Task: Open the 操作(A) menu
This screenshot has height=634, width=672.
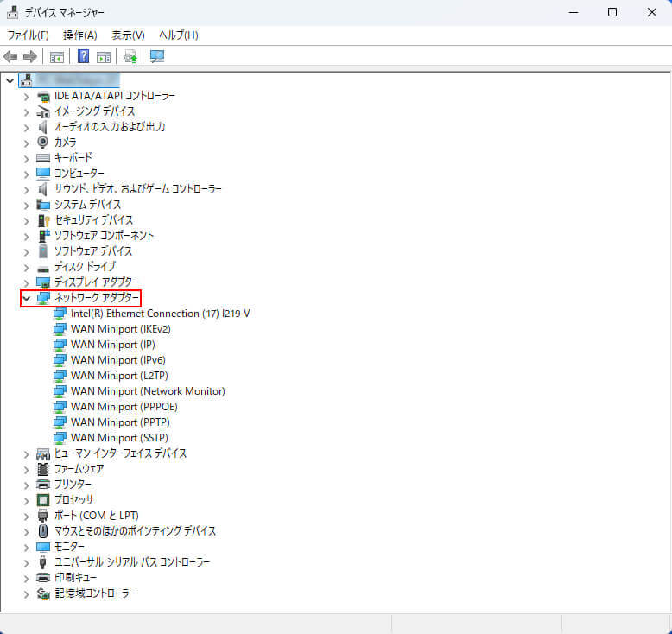Action: tap(80, 35)
